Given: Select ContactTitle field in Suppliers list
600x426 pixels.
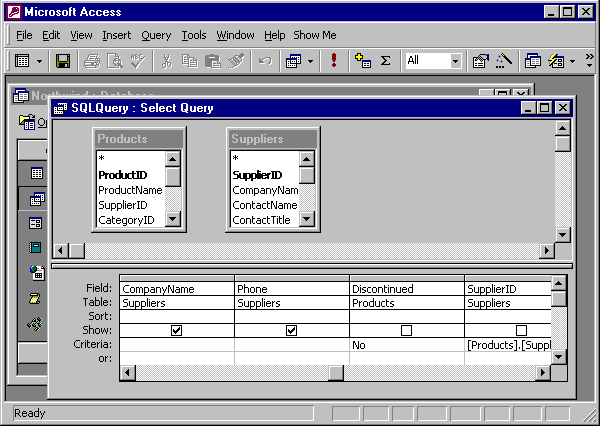Looking at the screenshot, I should [x=261, y=220].
